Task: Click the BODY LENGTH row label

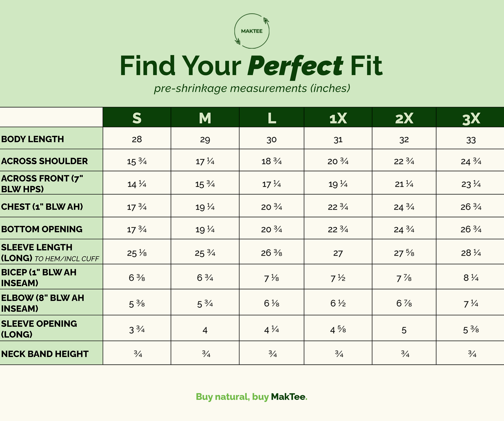Action: tap(32, 139)
